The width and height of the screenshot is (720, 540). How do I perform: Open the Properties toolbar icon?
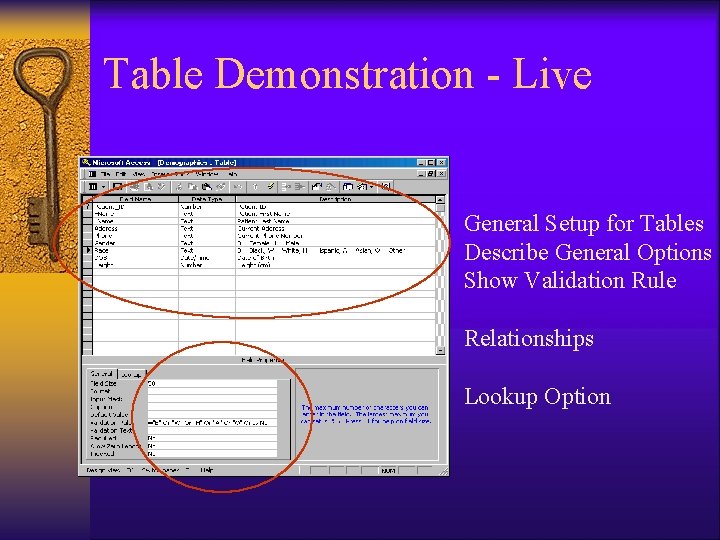(317, 186)
